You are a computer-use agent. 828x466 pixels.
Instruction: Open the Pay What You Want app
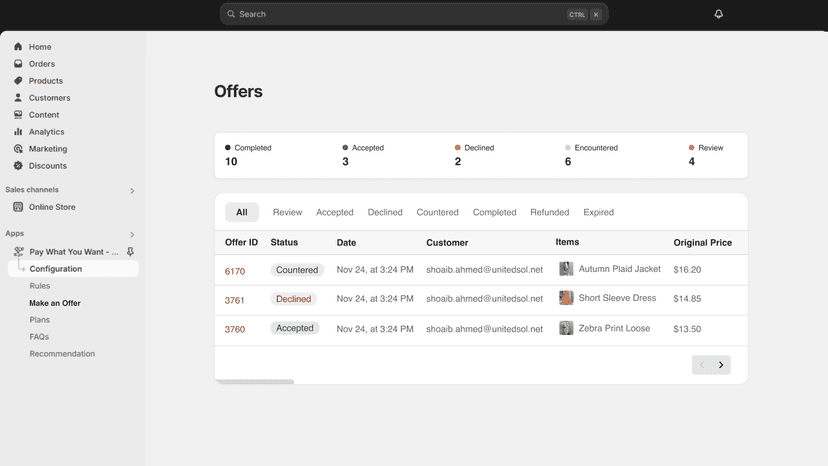(74, 251)
